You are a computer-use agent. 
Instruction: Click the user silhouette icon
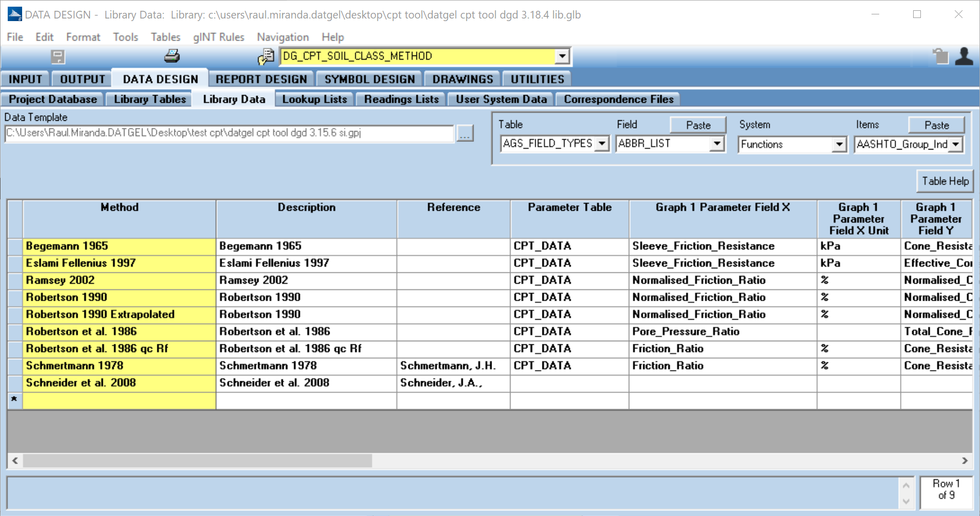click(964, 56)
